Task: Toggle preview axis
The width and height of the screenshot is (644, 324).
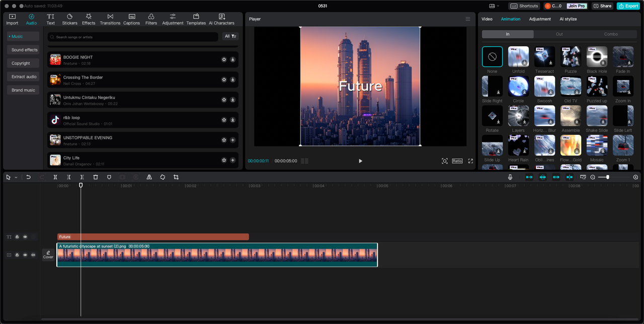Action: (569, 177)
